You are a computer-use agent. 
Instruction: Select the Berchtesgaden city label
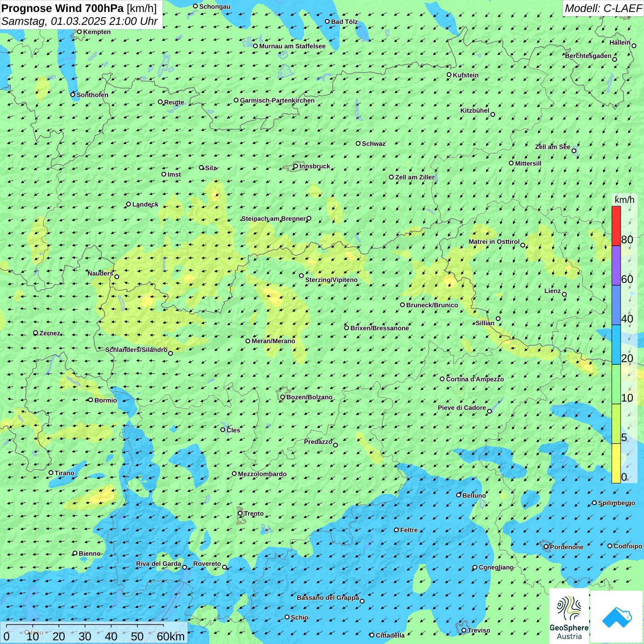point(588,56)
